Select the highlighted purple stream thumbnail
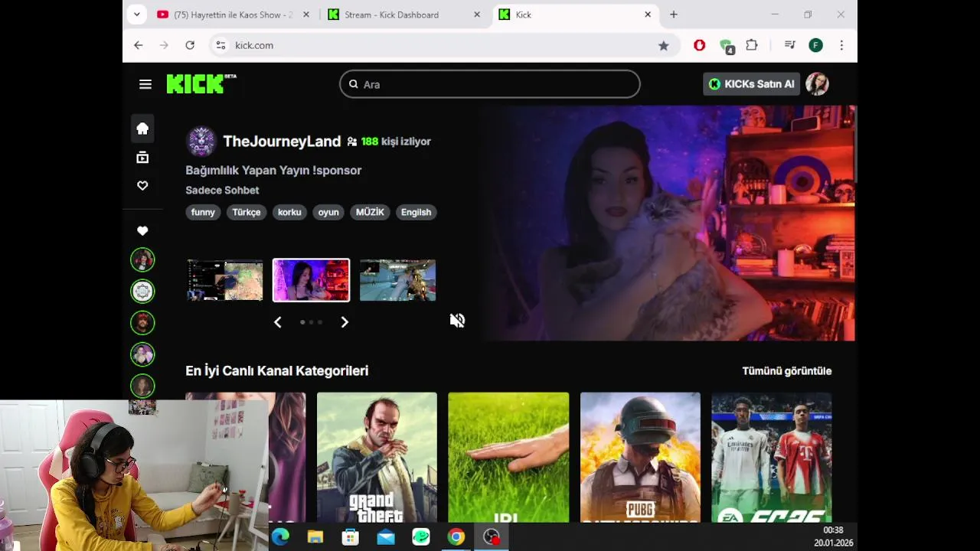 click(311, 280)
